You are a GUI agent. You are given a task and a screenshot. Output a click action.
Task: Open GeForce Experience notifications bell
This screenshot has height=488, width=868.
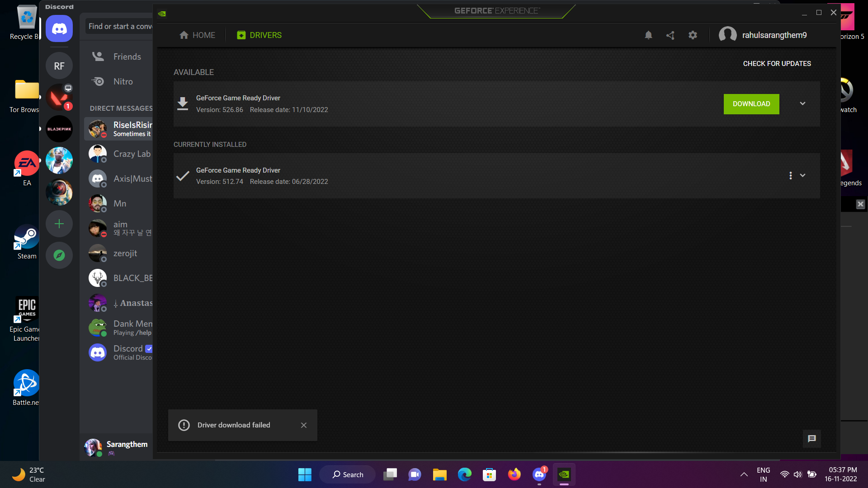(648, 35)
